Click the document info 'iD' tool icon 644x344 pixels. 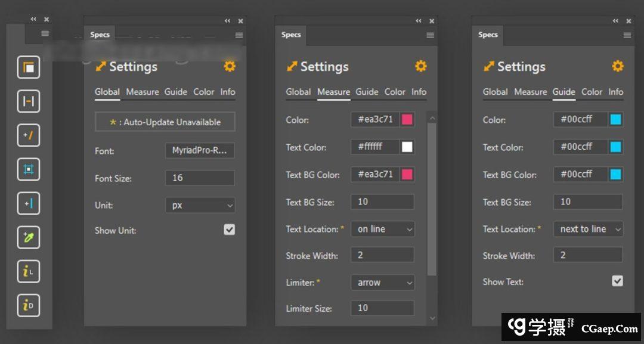click(x=29, y=306)
